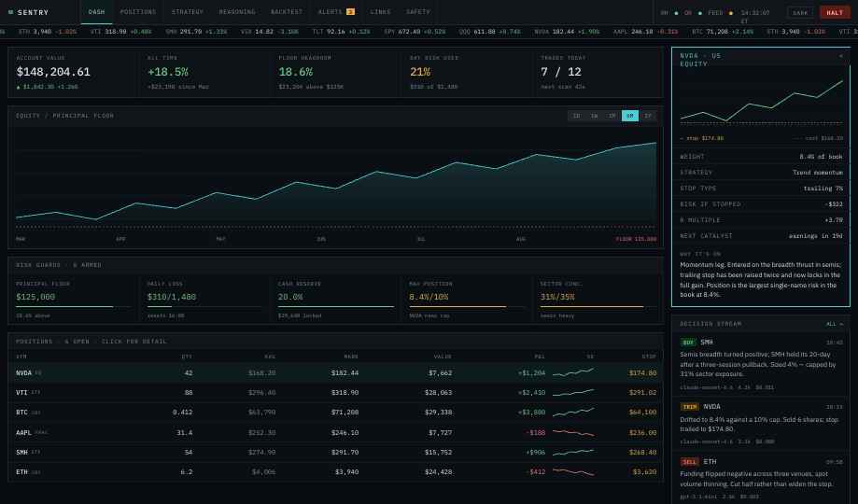
Task: Click the Qty column header
Action: (x=187, y=357)
